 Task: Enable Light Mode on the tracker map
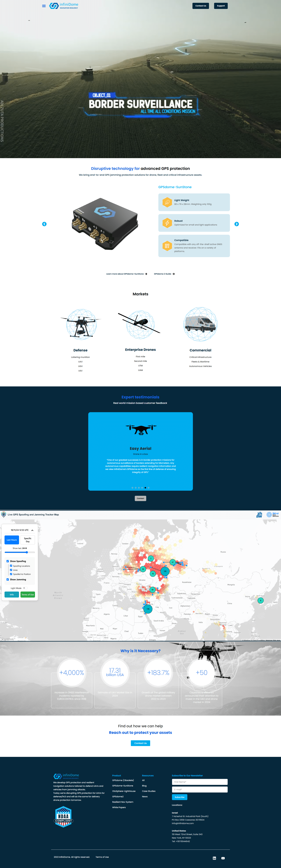25,588
